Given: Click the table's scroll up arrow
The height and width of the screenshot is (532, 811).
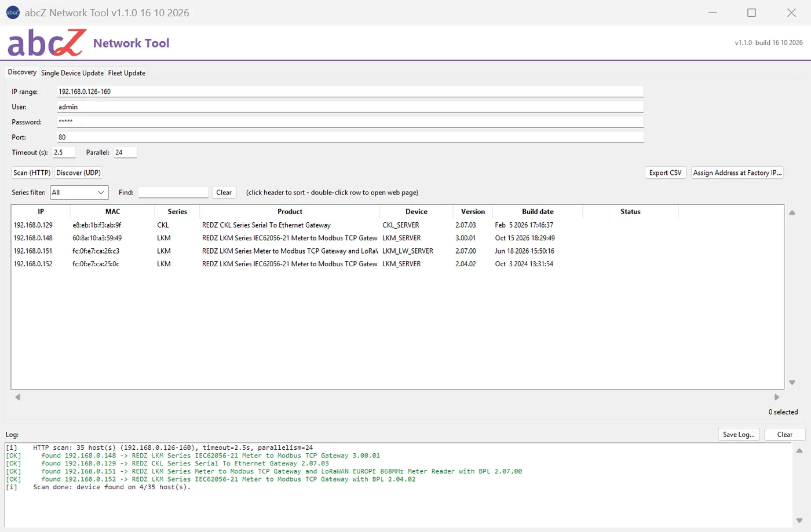Looking at the screenshot, I should point(792,212).
